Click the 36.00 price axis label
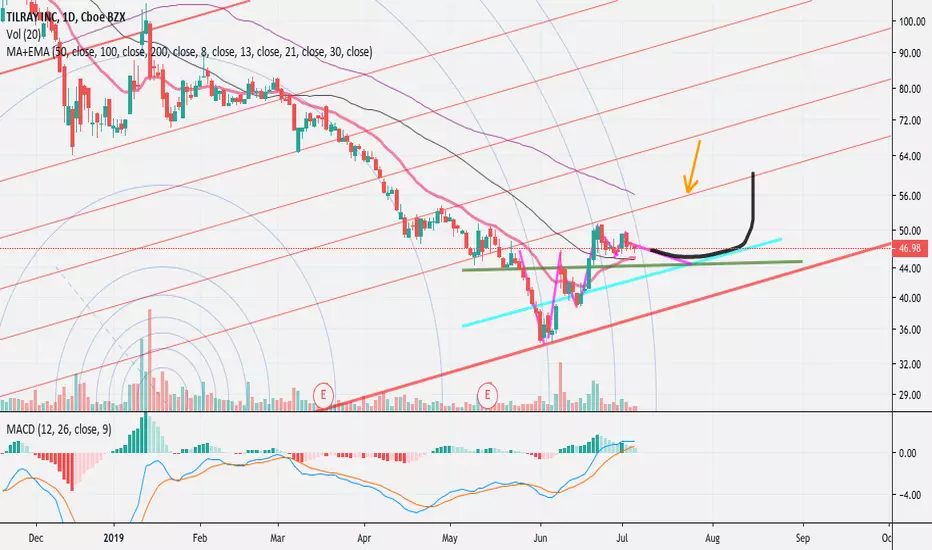932x550 pixels. (x=912, y=330)
